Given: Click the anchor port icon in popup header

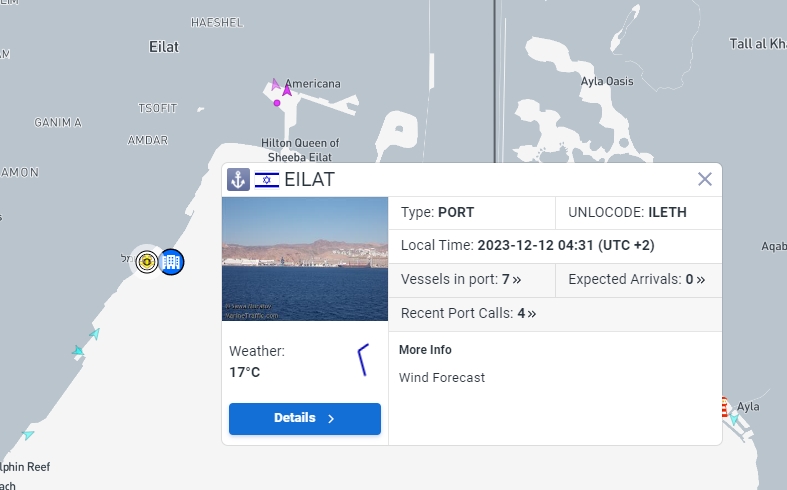Looking at the screenshot, I should (x=238, y=179).
